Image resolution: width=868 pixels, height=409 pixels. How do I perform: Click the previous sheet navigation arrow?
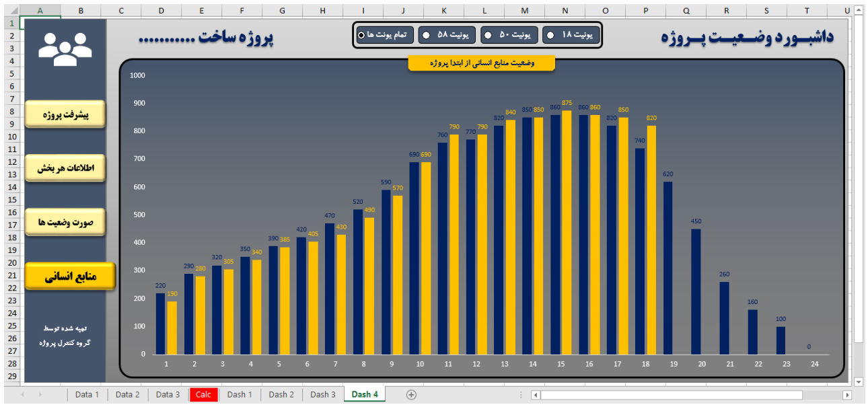[22, 395]
